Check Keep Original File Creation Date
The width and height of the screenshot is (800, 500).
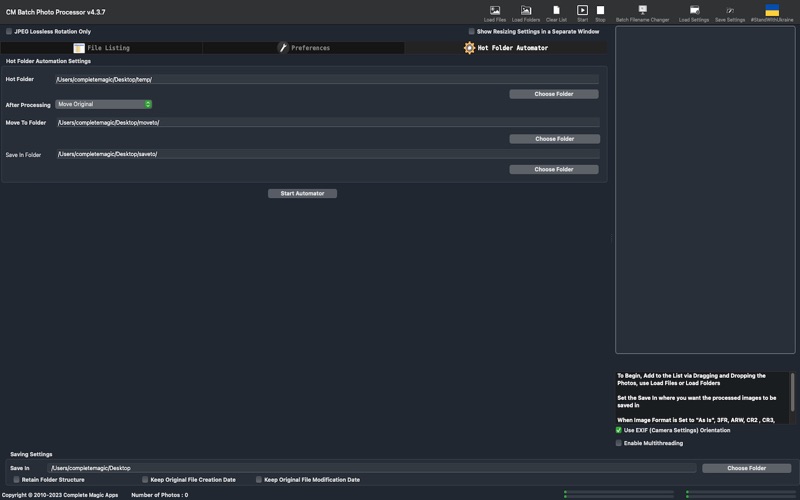click(145, 480)
